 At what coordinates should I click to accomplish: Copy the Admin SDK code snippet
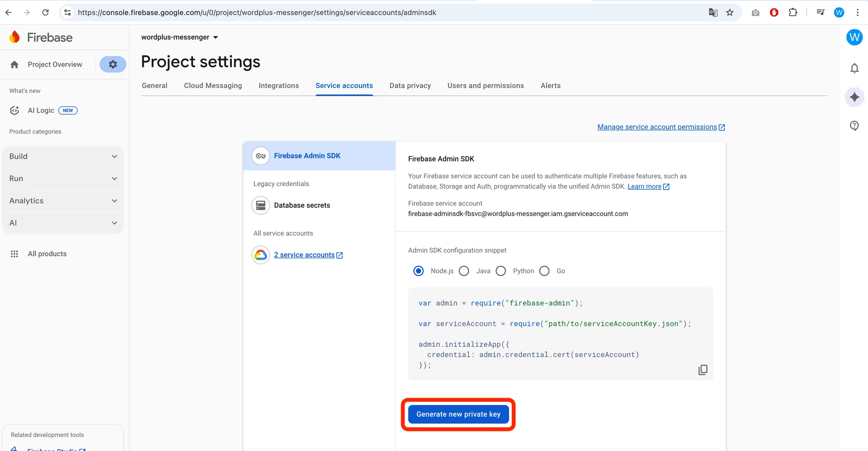click(x=703, y=370)
